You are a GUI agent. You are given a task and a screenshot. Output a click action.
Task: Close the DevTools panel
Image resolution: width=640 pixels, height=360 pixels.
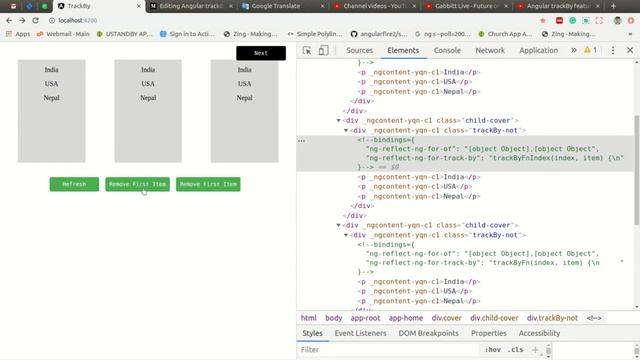click(x=630, y=50)
